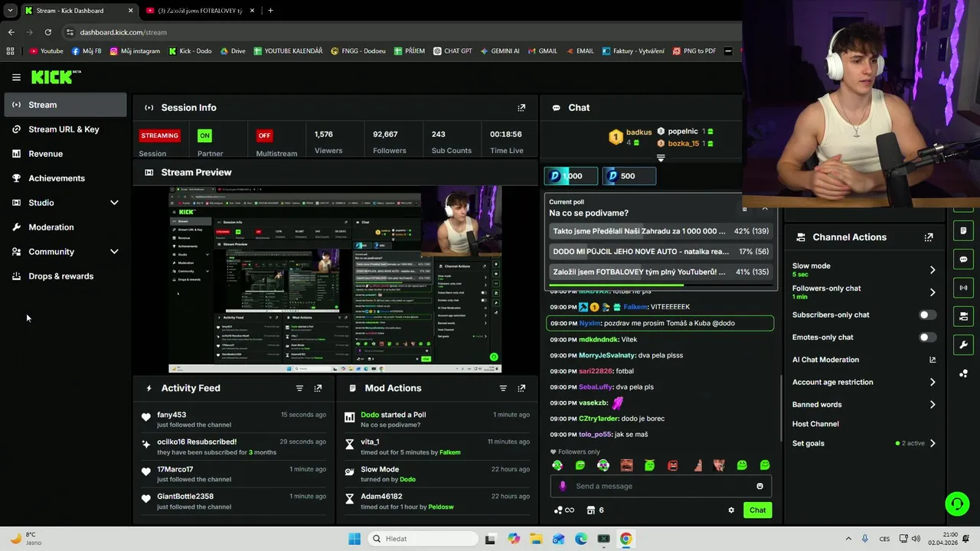Select the DODO MI PŮJČIL poll option
The width and height of the screenshot is (980, 551).
(661, 251)
